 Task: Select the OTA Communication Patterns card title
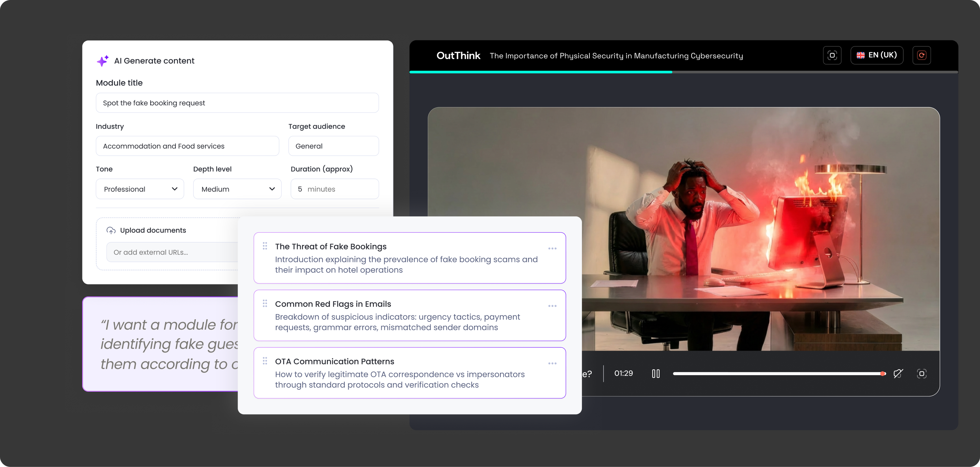[334, 361]
